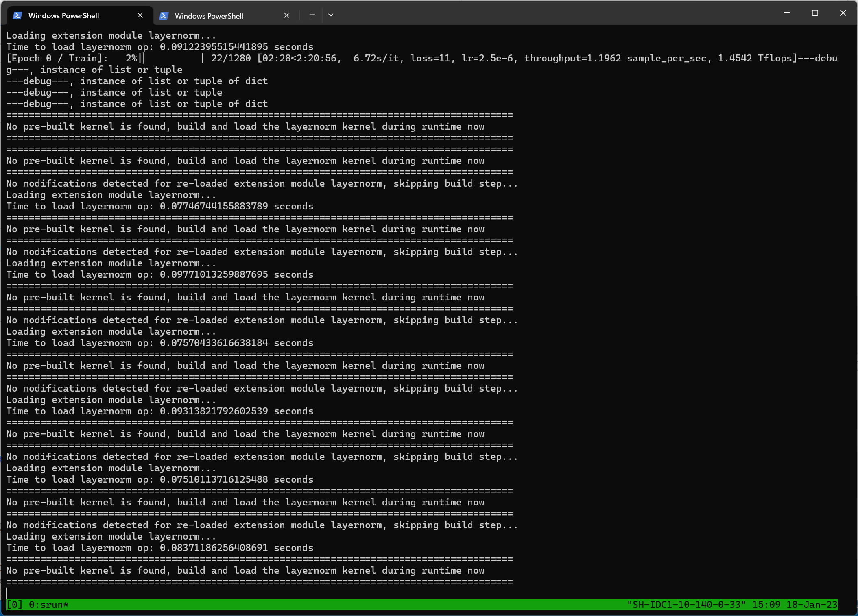
Task: Open the tab switcher chevron dropdown
Action: 330,15
